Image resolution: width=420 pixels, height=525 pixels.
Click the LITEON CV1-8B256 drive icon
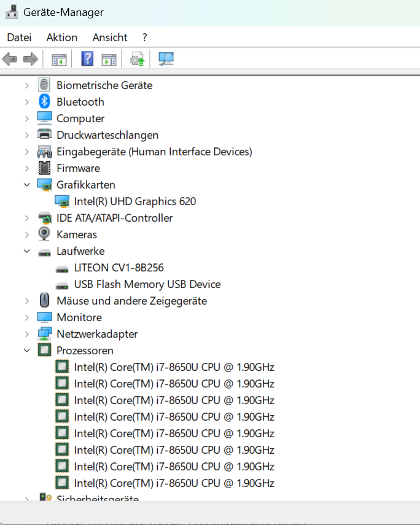click(62, 269)
